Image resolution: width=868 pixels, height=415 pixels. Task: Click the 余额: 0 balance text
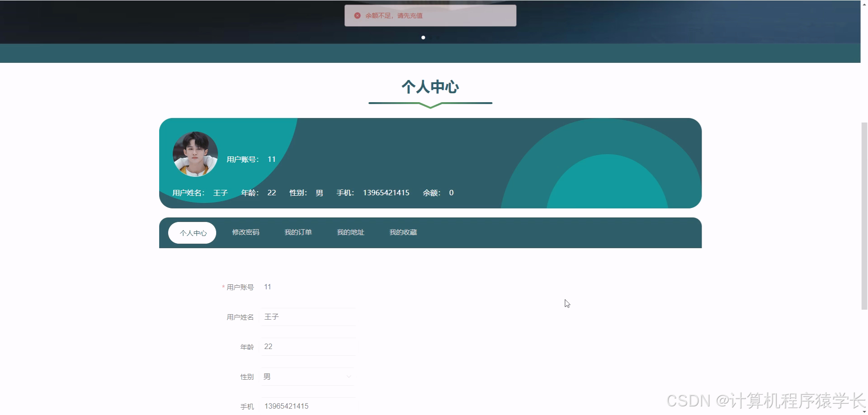click(438, 193)
